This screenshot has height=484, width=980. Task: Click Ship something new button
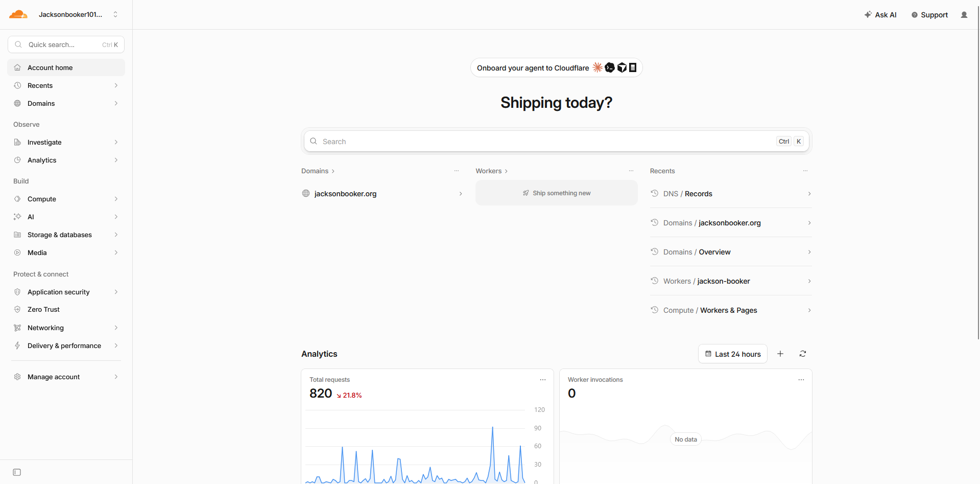tap(557, 193)
